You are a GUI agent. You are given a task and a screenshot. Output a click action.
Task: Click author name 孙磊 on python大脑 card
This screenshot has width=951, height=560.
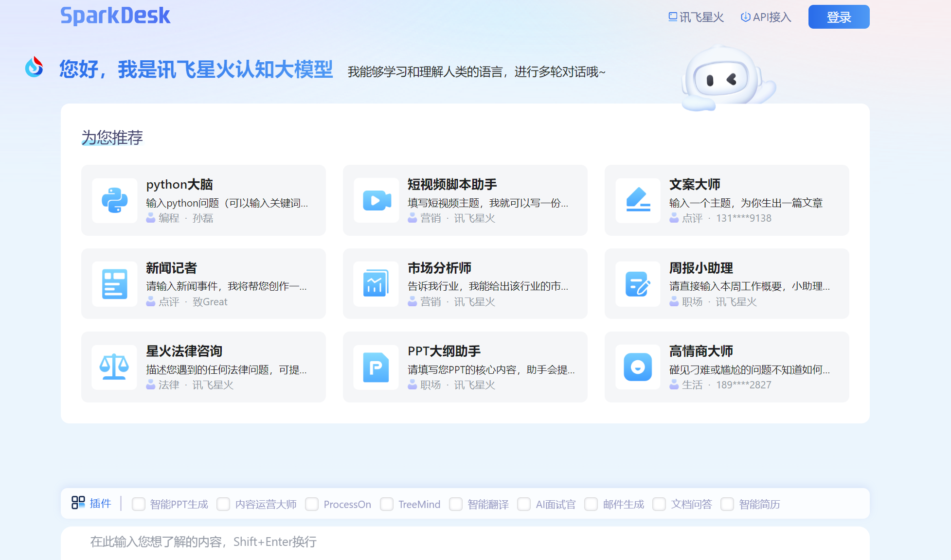click(x=203, y=218)
